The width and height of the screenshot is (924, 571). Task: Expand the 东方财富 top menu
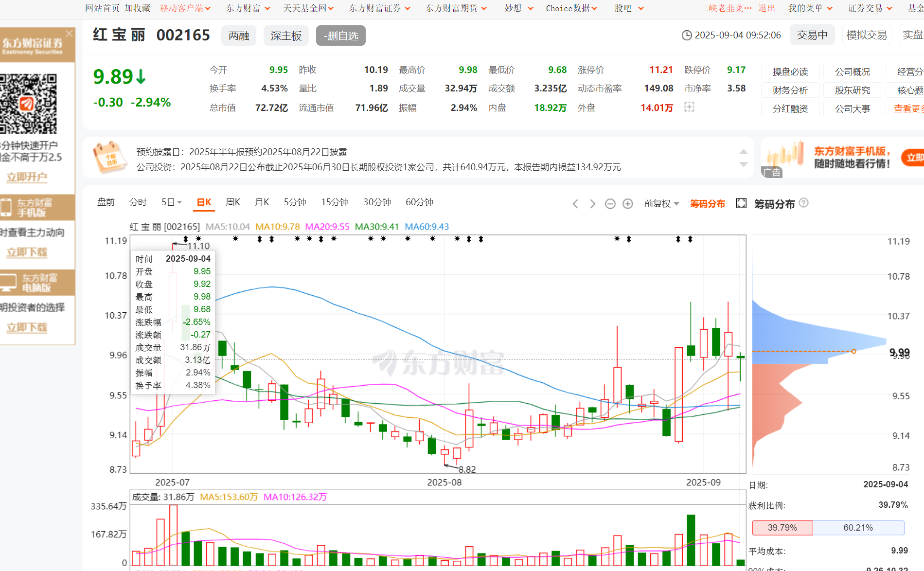pos(247,8)
